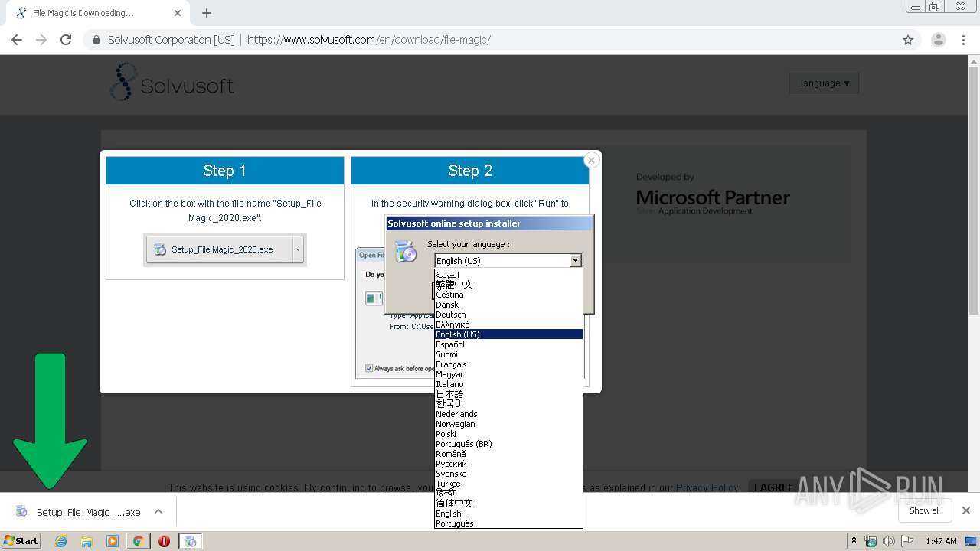The height and width of the screenshot is (551, 980).
Task: Click the Solvusoft logo
Action: (x=171, y=83)
